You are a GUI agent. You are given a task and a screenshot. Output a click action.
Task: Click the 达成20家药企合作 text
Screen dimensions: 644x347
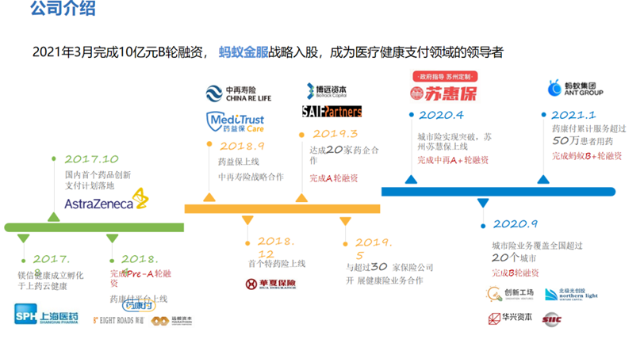pos(344,155)
